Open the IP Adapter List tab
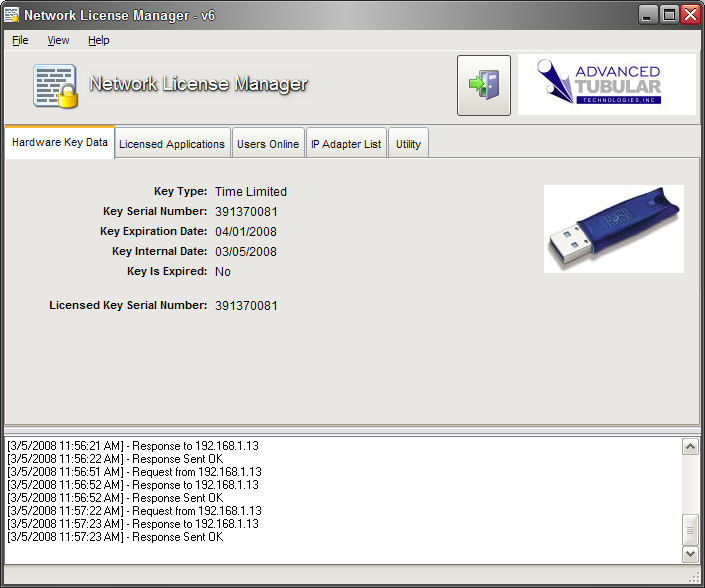This screenshot has height=588, width=705. (345, 144)
